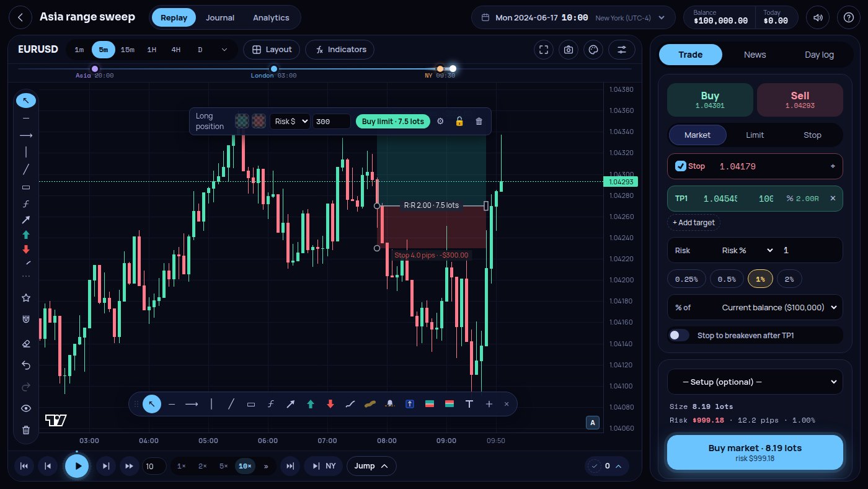
Task: Open the Risk % mode dropdown
Action: (x=747, y=250)
